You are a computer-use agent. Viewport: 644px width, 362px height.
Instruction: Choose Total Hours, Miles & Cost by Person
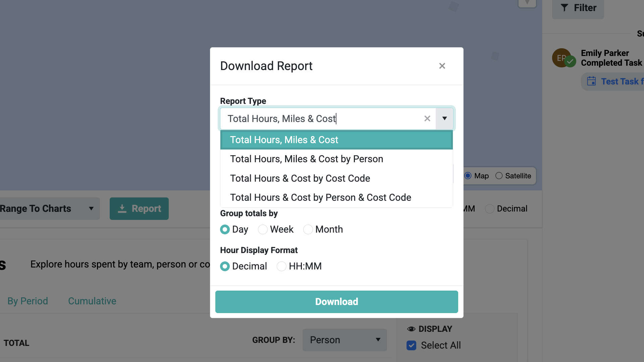[336, 159]
